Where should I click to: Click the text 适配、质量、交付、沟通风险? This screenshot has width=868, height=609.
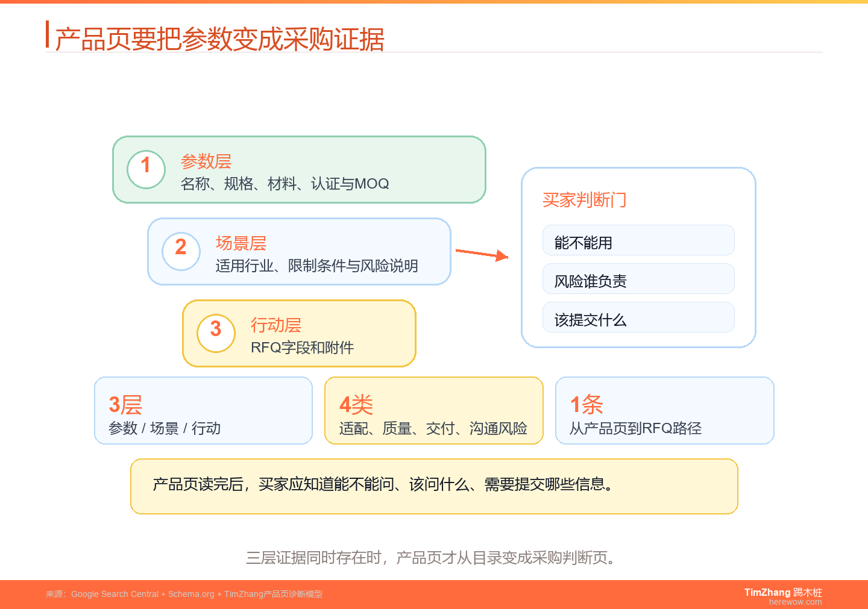click(433, 428)
